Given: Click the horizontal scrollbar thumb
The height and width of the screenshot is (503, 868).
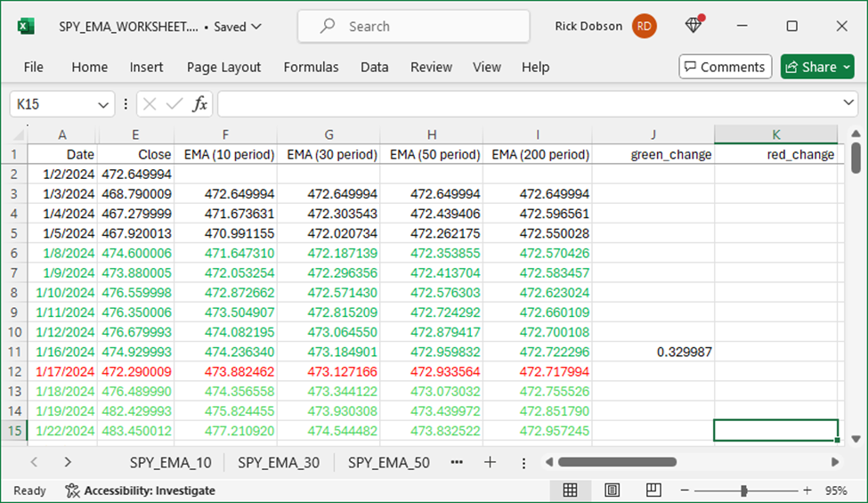Looking at the screenshot, I should [x=617, y=462].
